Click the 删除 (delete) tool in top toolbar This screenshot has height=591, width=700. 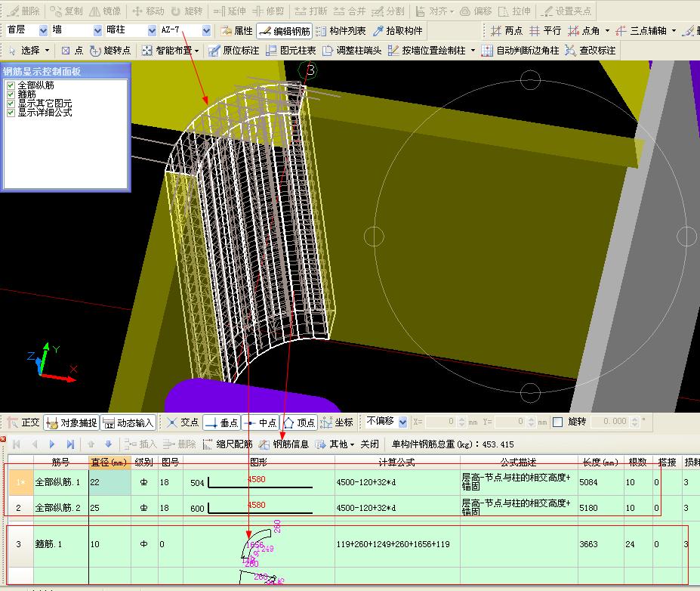(x=24, y=11)
